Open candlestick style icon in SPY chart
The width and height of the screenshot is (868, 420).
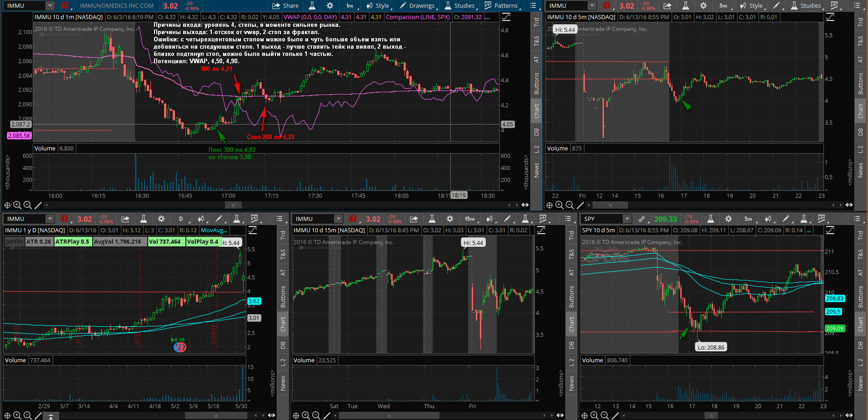[769, 219]
